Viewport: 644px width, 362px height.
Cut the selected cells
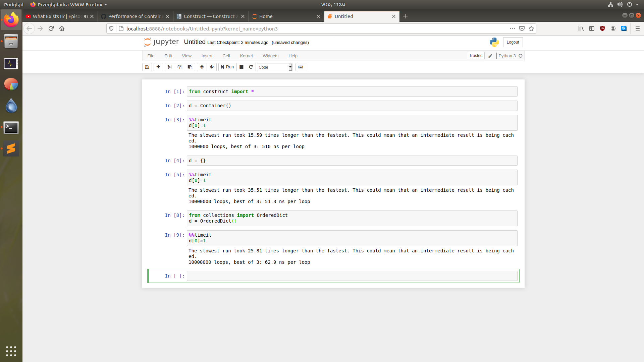coord(170,67)
